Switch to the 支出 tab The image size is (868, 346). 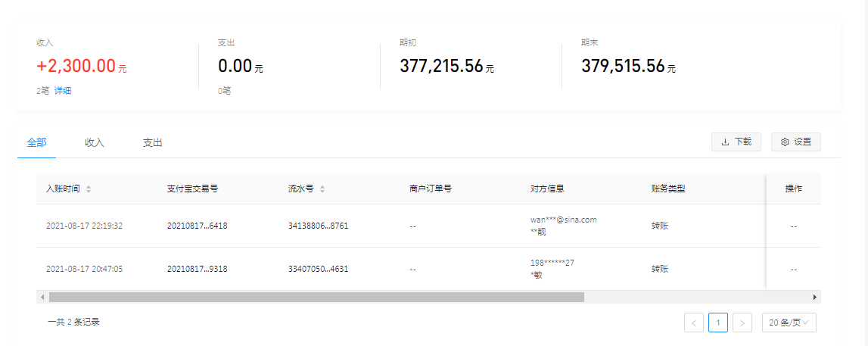[153, 142]
